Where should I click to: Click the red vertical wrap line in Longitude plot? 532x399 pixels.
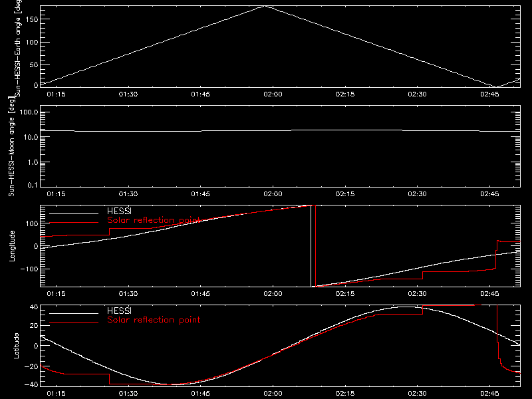click(x=315, y=246)
